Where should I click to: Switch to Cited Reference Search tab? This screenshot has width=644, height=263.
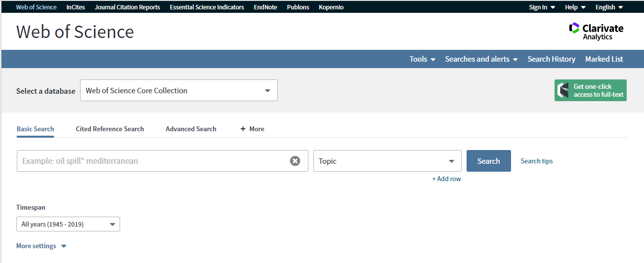pyautogui.click(x=110, y=129)
